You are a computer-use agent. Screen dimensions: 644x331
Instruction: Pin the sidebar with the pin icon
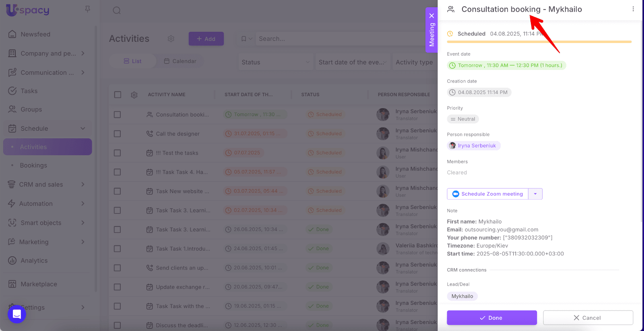tap(87, 9)
